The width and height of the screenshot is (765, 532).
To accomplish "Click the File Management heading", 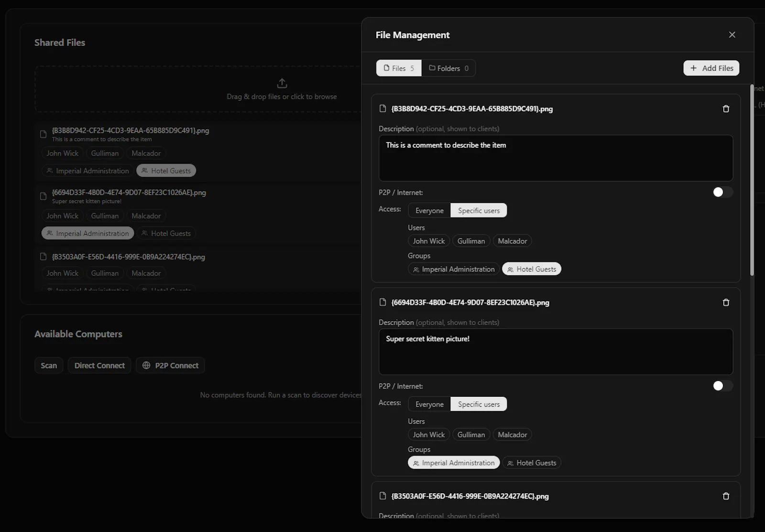I will (x=413, y=35).
